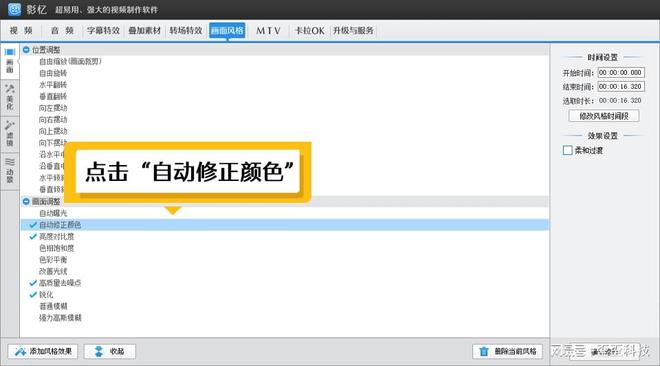The height and width of the screenshot is (366, 660).
Task: Open the 升级与服务 tab
Action: [353, 31]
